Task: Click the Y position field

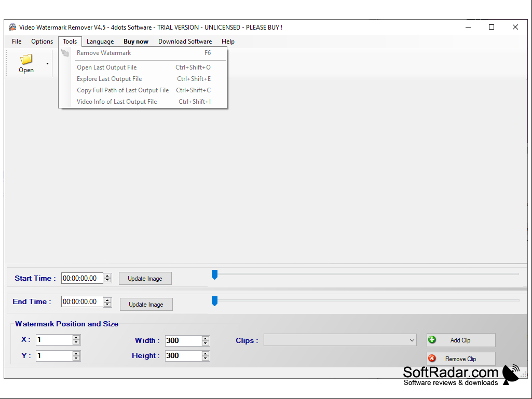Action: (x=54, y=355)
